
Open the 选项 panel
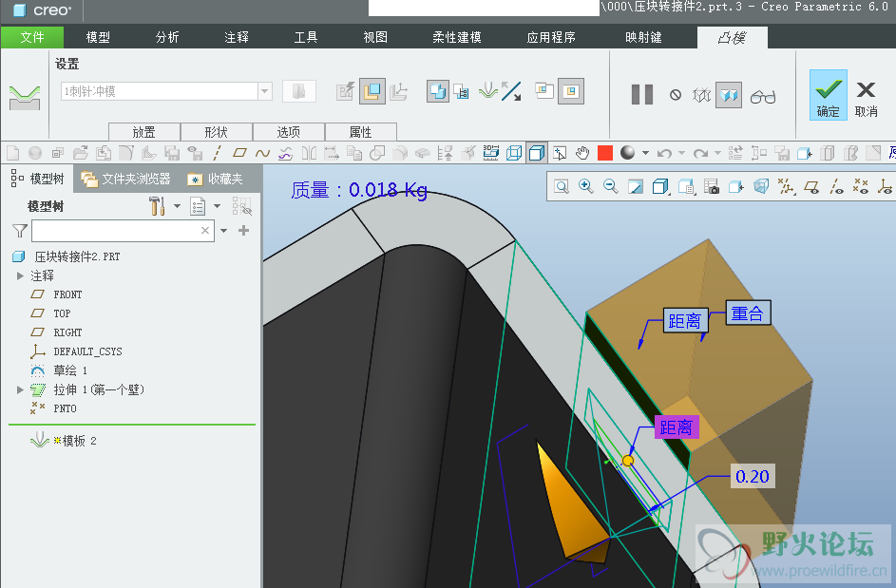tap(289, 132)
